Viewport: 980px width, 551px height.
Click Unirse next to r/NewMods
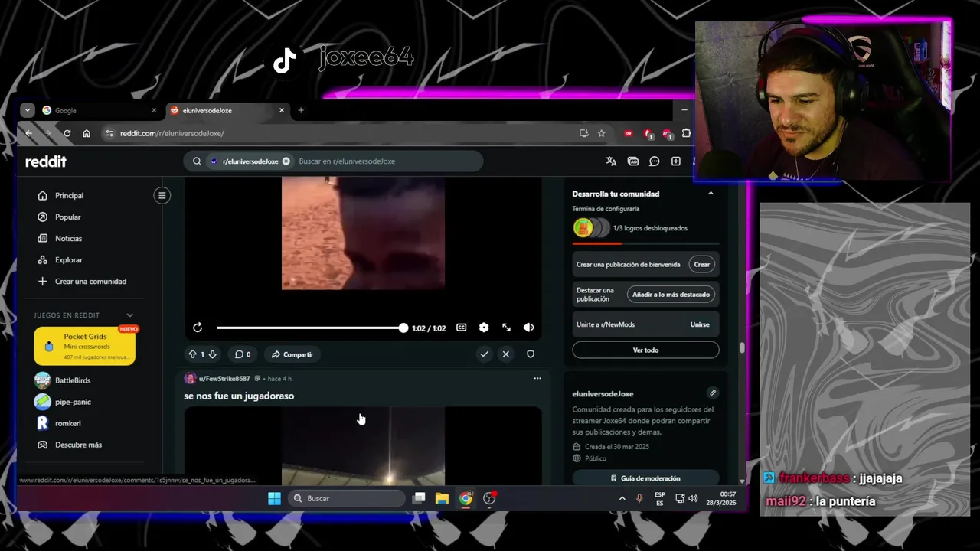click(700, 324)
